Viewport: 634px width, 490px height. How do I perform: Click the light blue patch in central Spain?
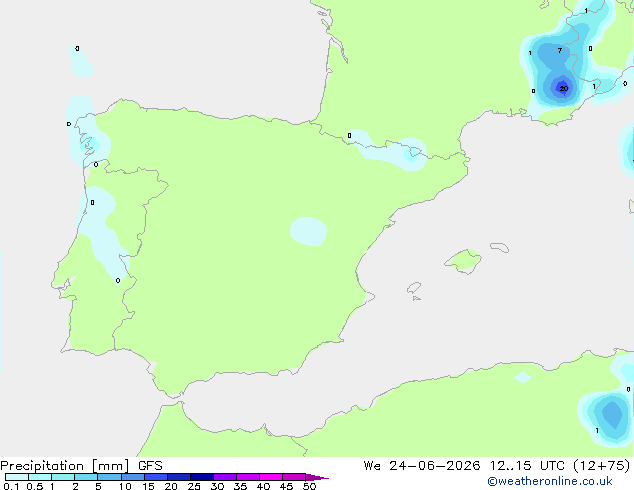(309, 231)
